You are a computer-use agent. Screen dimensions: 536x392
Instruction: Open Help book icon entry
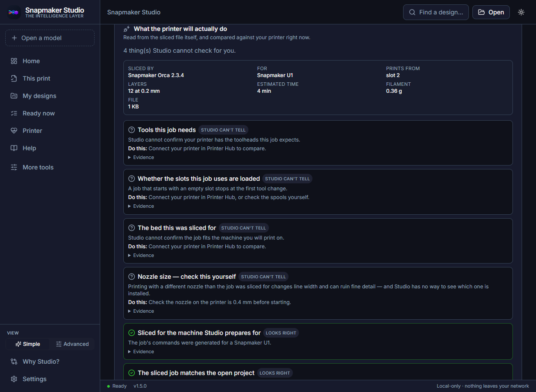click(x=14, y=148)
